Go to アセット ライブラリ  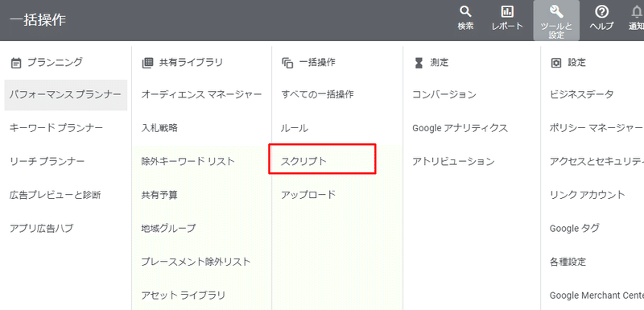click(184, 295)
